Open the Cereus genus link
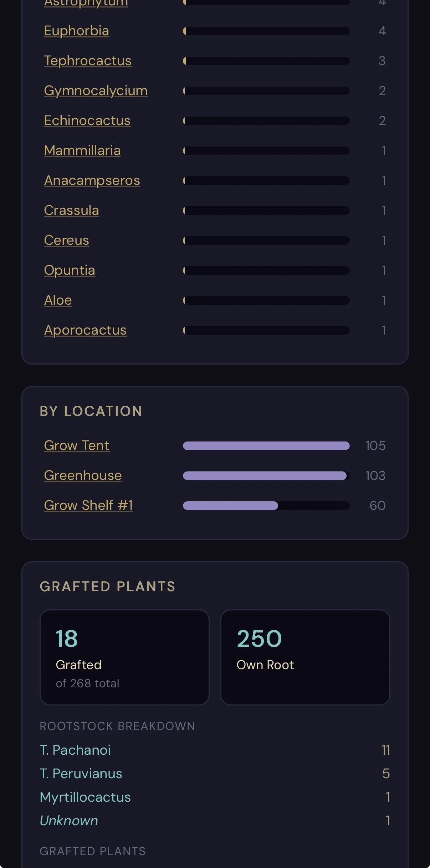Viewport: 430px width, 868px height. pyautogui.click(x=66, y=241)
